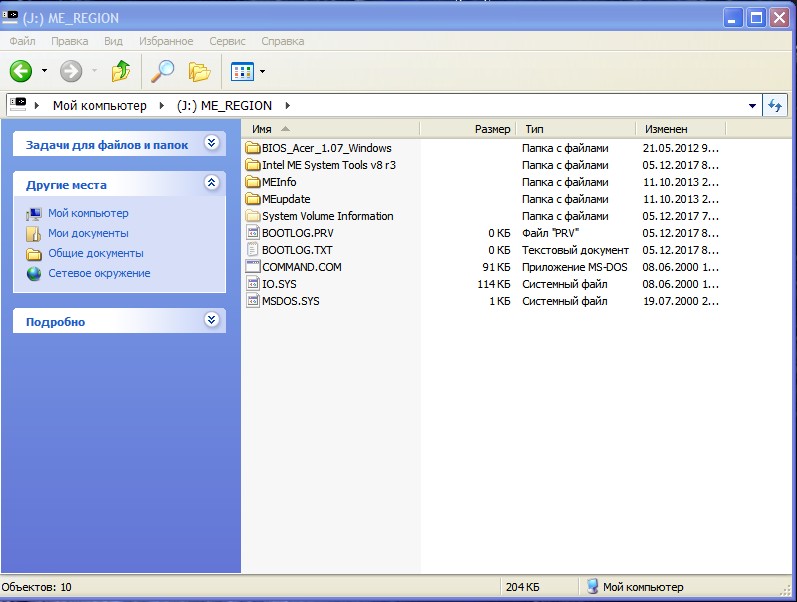The height and width of the screenshot is (602, 797).
Task: Select Intel ME System Tools v8 r3 folder icon
Action: tap(253, 165)
